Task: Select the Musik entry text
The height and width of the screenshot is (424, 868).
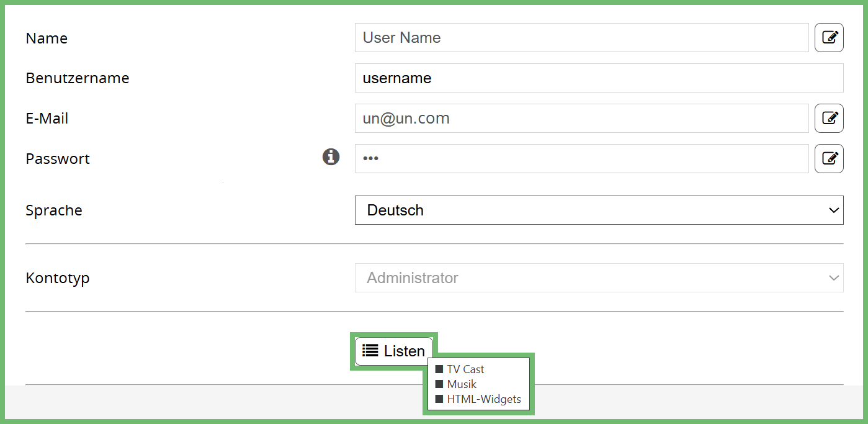Action: point(462,384)
